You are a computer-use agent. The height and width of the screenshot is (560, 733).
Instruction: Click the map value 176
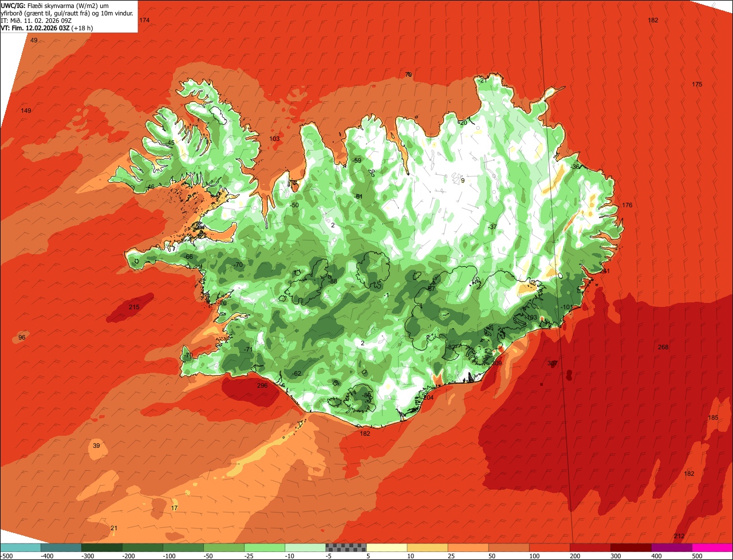click(x=628, y=205)
